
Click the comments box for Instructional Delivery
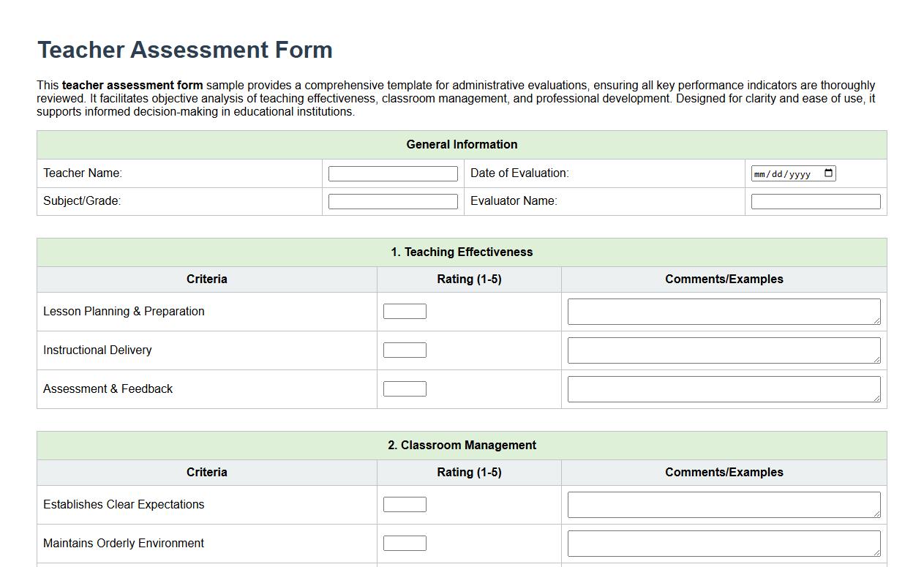click(724, 350)
